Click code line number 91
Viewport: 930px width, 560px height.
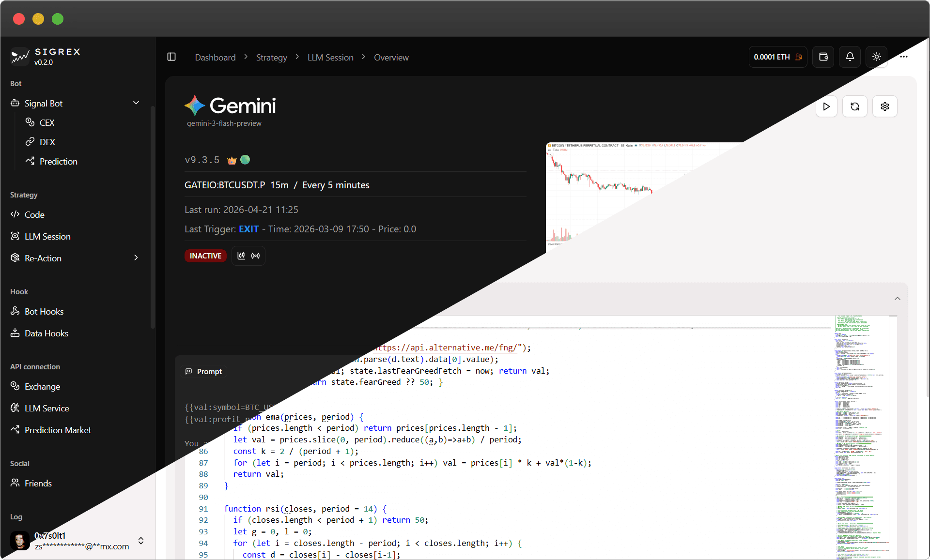point(203,509)
